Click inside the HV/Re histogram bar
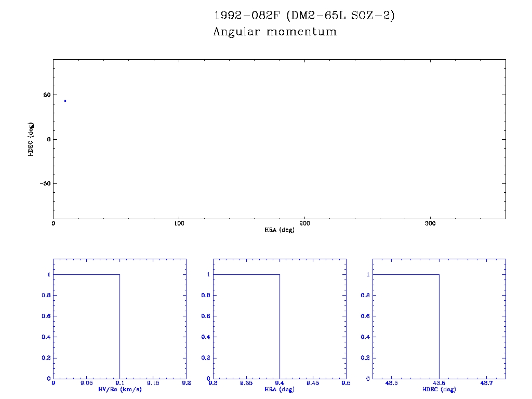 [86, 326]
